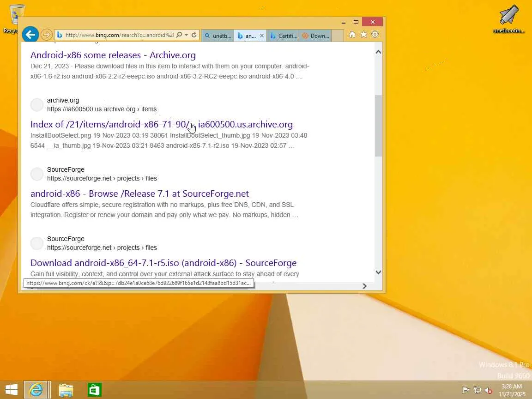The image size is (532, 399).
Task: Click the archive.org site favicon circle
Action: (x=37, y=105)
